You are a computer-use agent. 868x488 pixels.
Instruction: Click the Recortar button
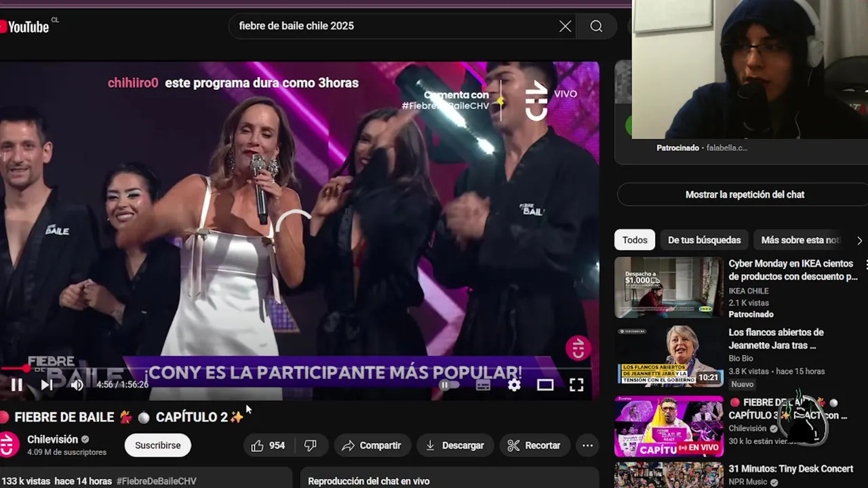pos(534,445)
